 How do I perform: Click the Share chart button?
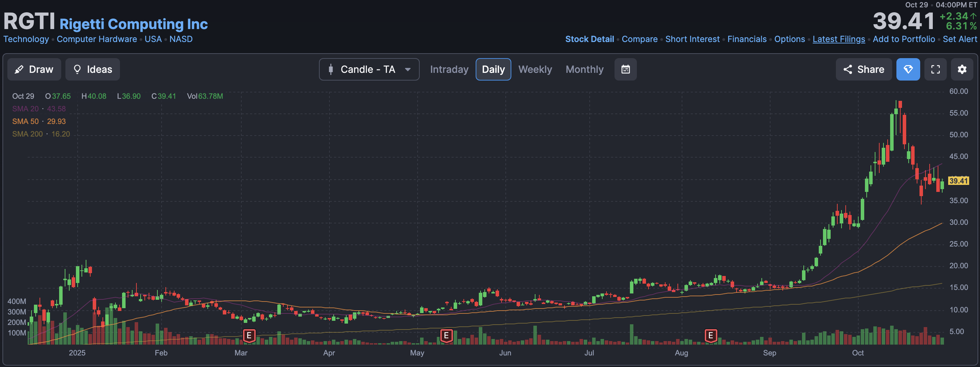click(x=864, y=69)
